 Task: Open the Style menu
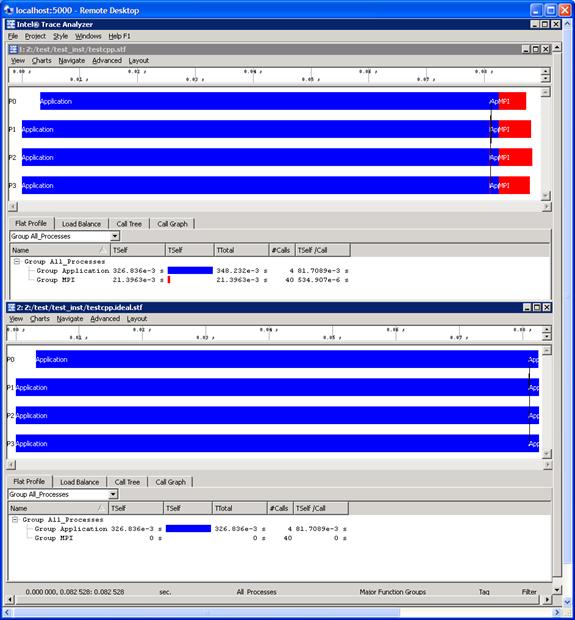[x=60, y=36]
